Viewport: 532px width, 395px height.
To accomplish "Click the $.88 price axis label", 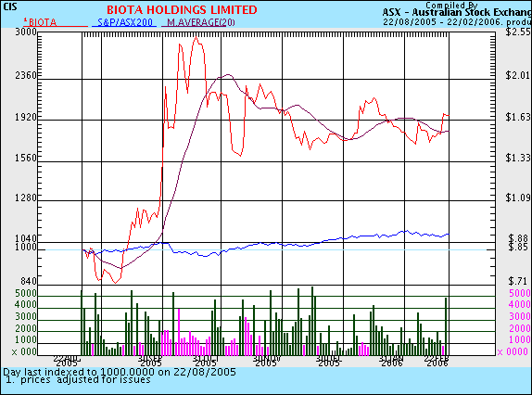I will coord(518,238).
